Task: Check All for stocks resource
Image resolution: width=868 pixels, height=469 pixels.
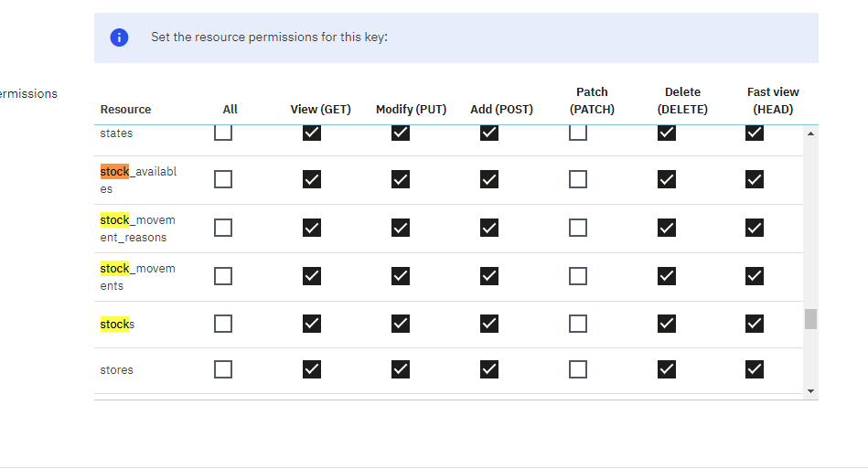Action: point(223,324)
